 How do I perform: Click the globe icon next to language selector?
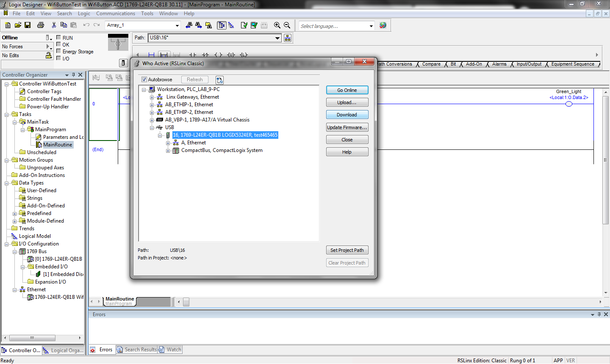[x=383, y=25]
